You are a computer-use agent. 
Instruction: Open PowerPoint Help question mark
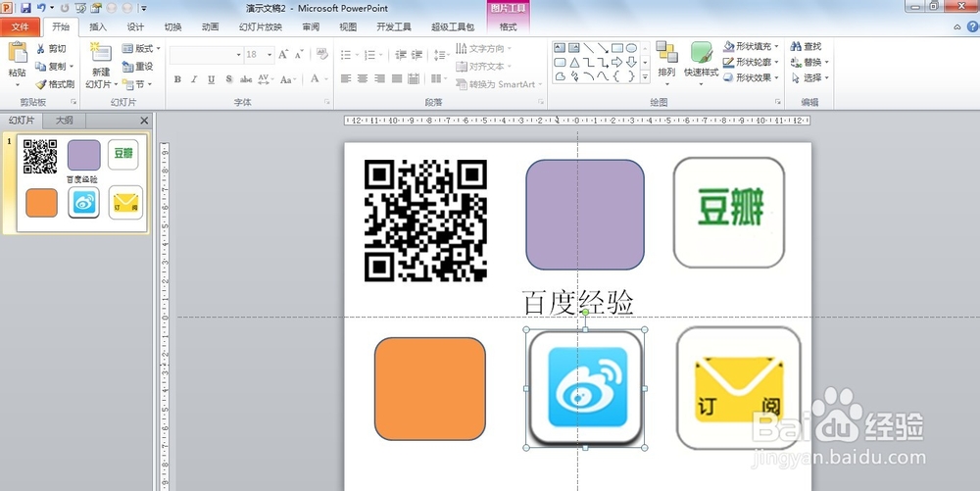(973, 26)
